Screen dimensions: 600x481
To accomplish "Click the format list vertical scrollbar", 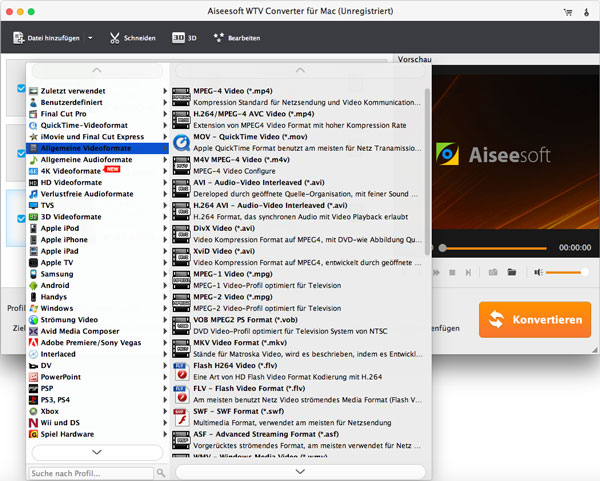I will click(x=427, y=172).
